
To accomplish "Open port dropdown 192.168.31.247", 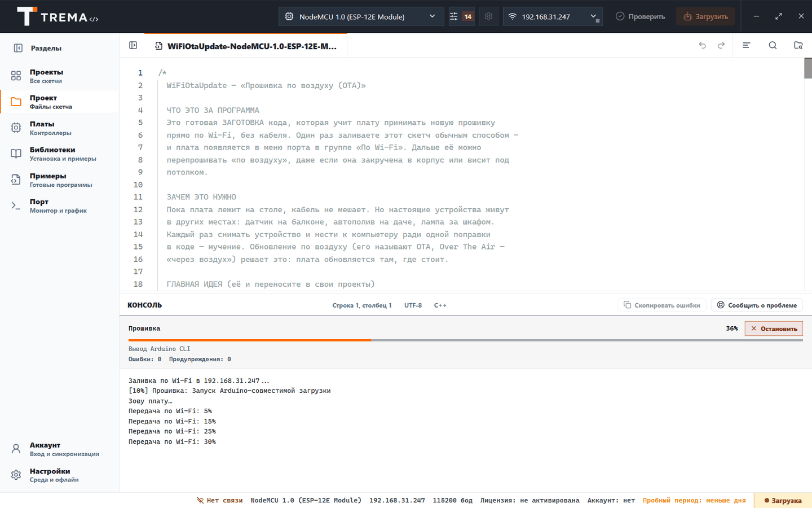I will pyautogui.click(x=553, y=16).
